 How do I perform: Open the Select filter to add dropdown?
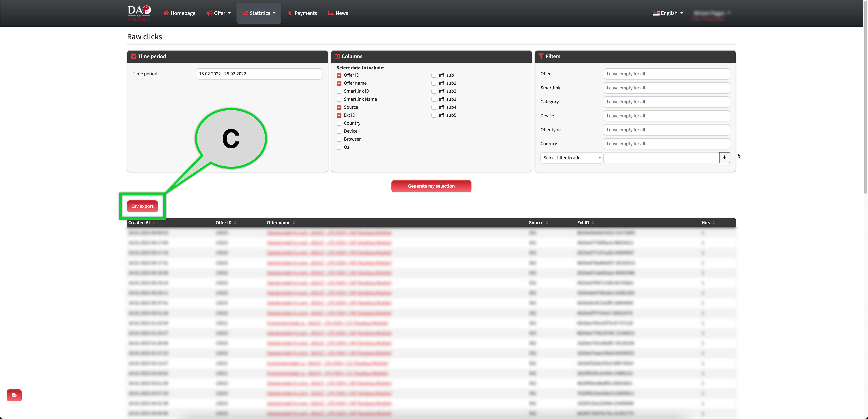pos(571,158)
